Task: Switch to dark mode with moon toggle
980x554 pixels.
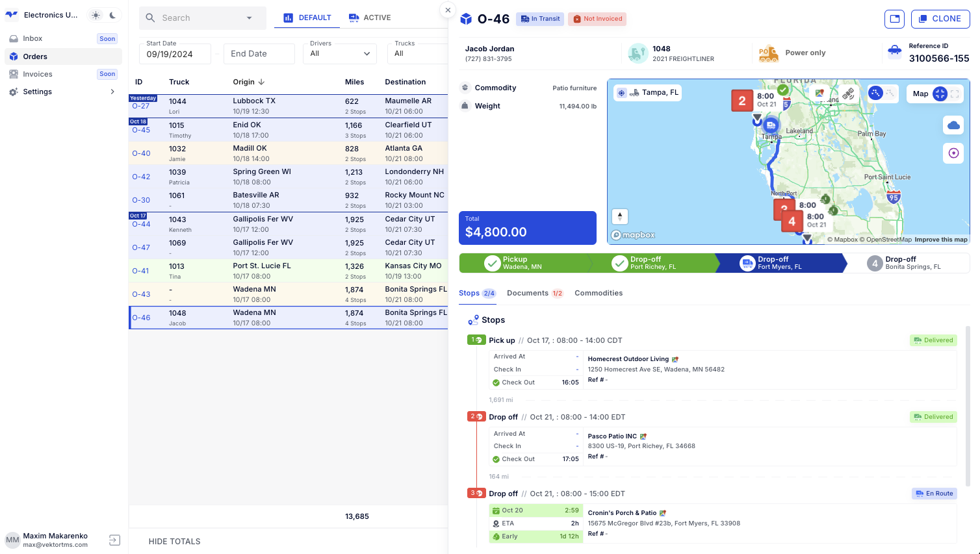Action: click(x=113, y=15)
